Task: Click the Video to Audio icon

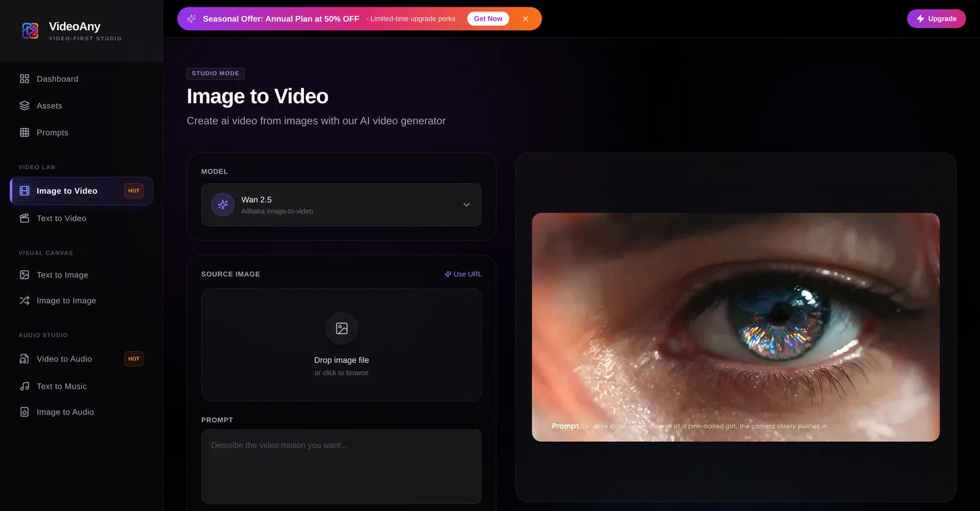Action: pos(25,359)
